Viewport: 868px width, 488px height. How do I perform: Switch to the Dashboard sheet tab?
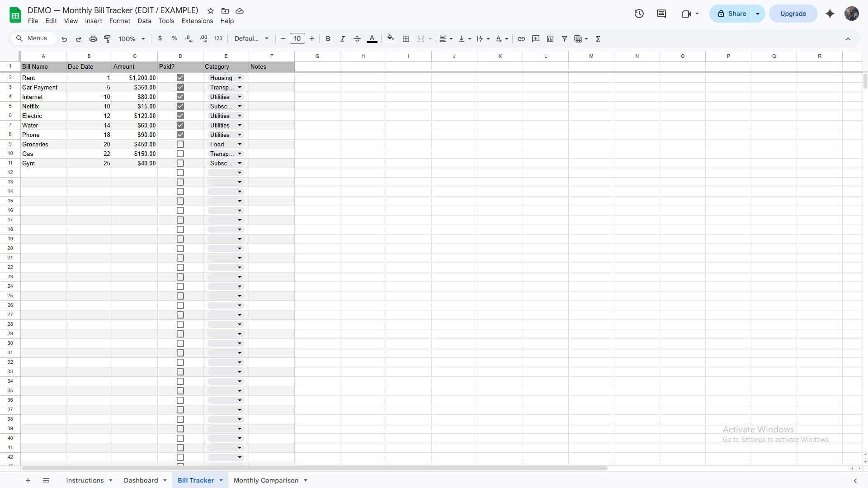tap(141, 480)
